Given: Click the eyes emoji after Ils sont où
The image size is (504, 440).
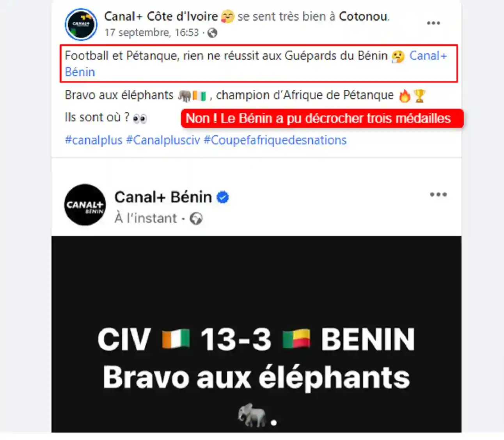Looking at the screenshot, I should coord(140,118).
